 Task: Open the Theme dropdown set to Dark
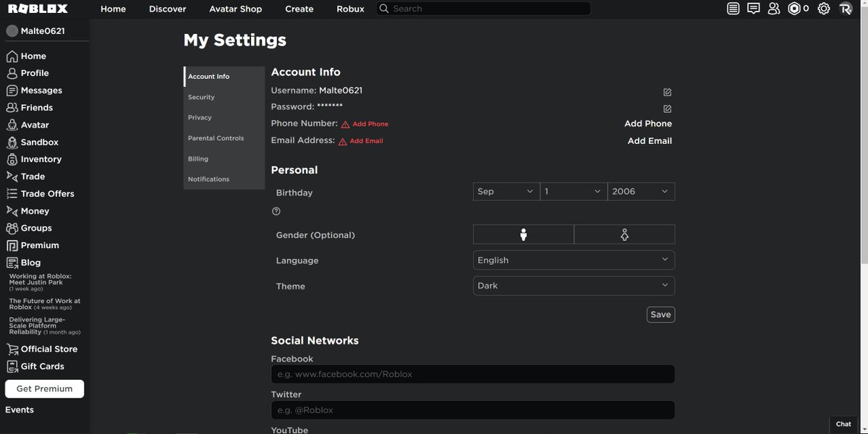click(x=574, y=286)
